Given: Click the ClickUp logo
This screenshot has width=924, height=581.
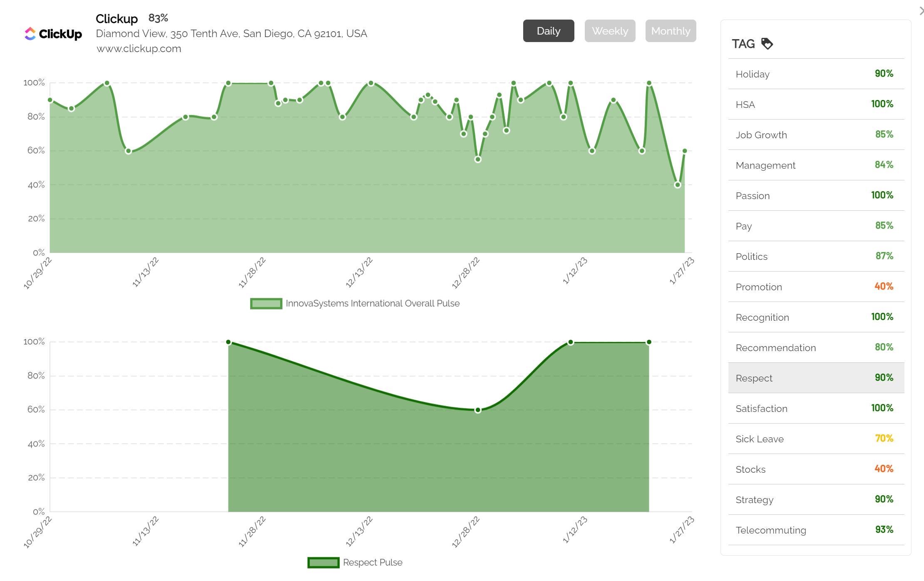Looking at the screenshot, I should [53, 34].
